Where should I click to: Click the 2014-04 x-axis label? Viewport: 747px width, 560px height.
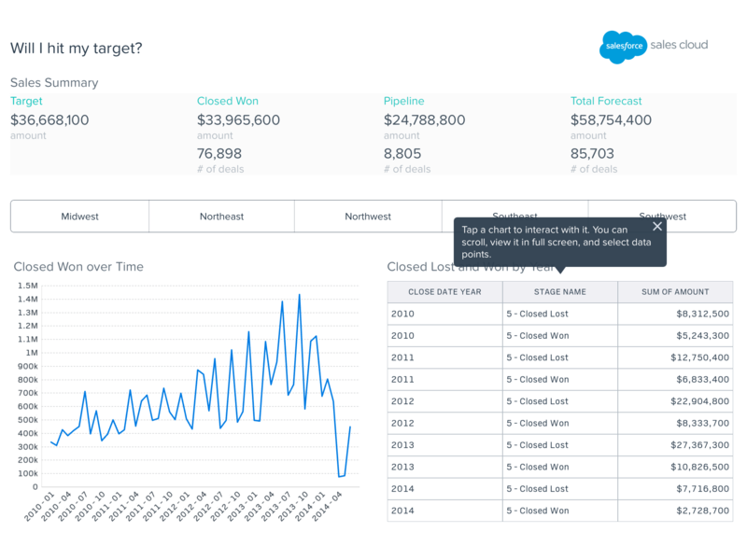(x=327, y=506)
